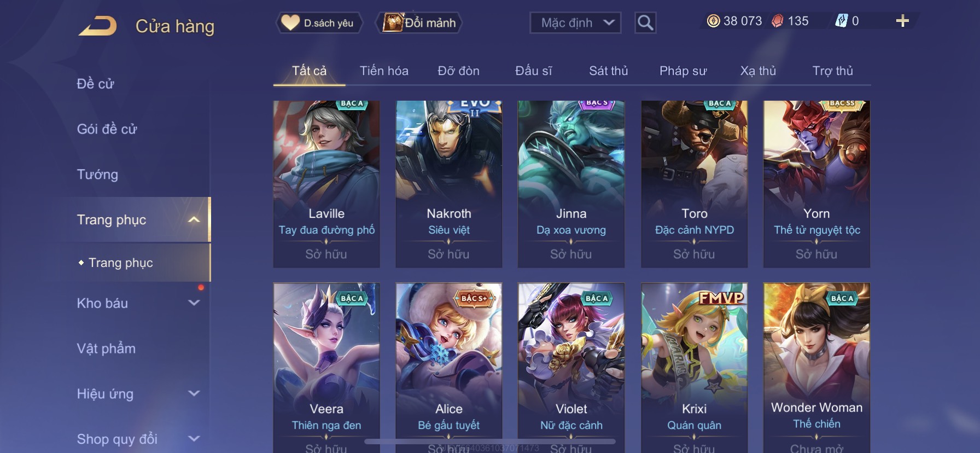Open the search magnifier icon
Image resolution: width=980 pixels, height=453 pixels.
click(x=645, y=23)
